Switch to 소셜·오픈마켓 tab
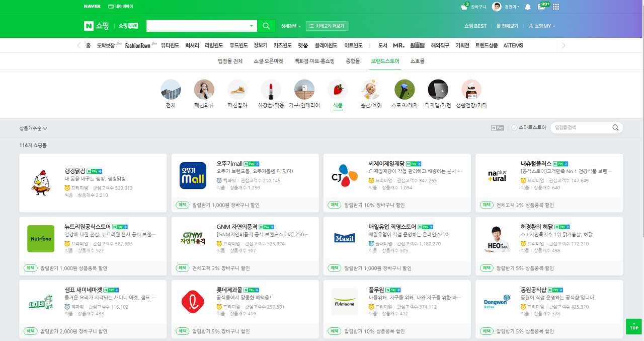Viewport: 644px width, 341px height. click(269, 61)
